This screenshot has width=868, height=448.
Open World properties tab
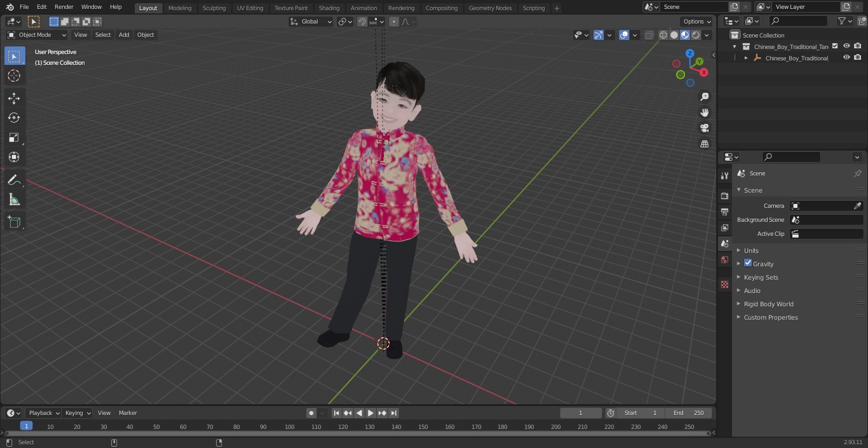pos(724,259)
